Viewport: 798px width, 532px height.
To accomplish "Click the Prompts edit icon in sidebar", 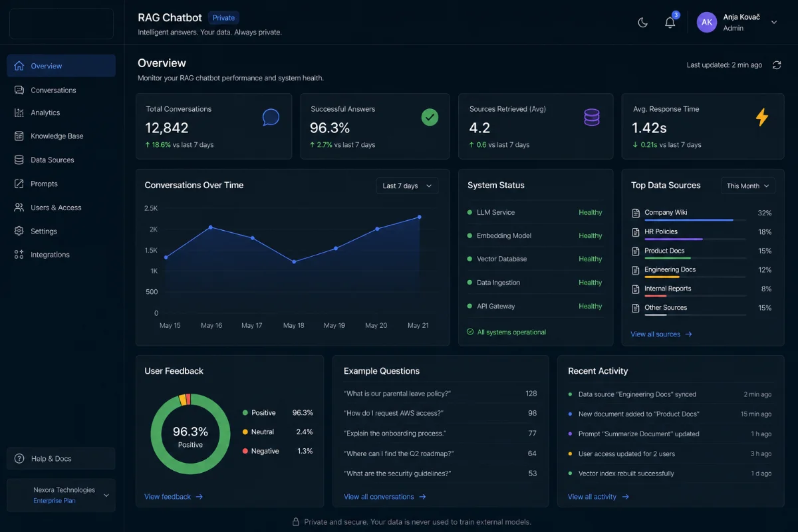I will tap(19, 184).
